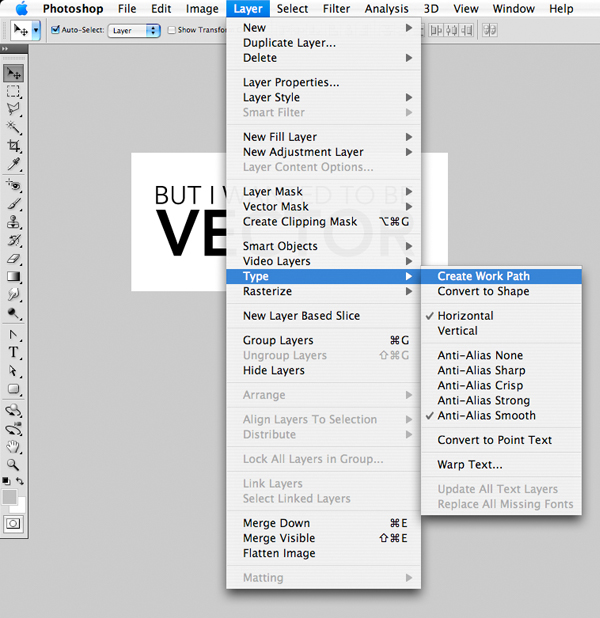Select the Eraser tool

tap(13, 259)
